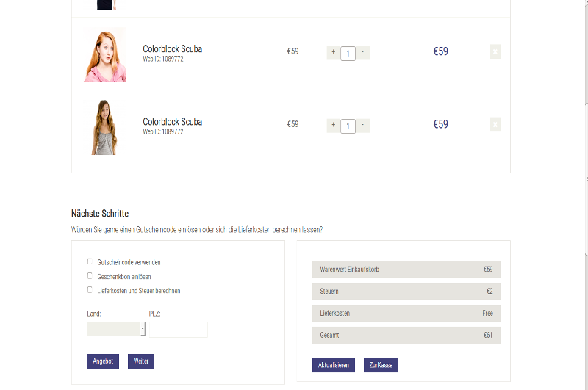Remove the pink-top Colorblock Scuba item from cart

click(x=495, y=51)
